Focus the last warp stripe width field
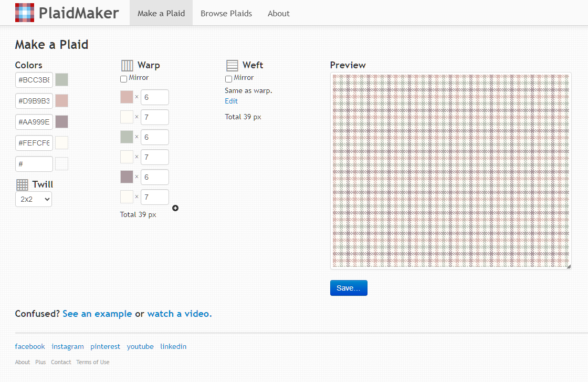Viewport: 588px width, 382px height. tap(155, 197)
